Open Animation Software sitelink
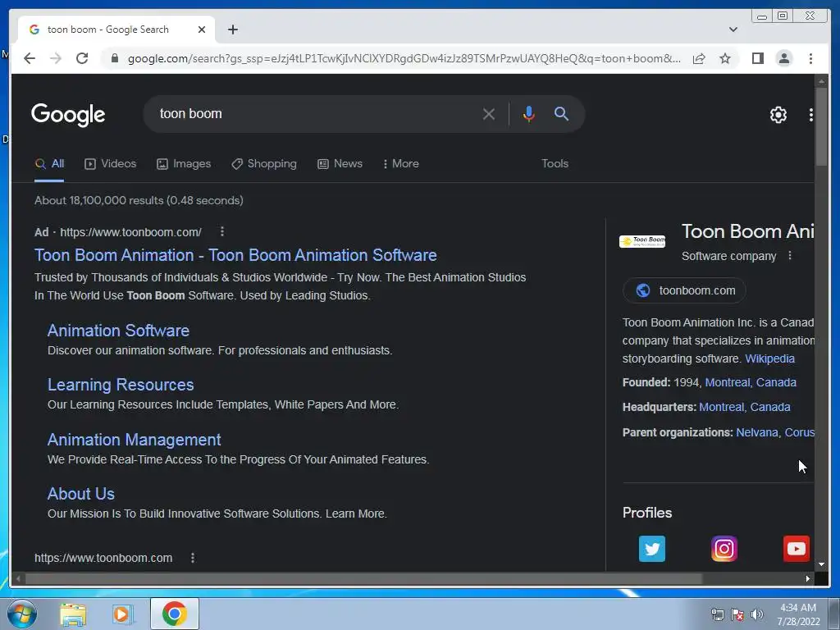Viewport: 840px width, 630px height. point(118,331)
